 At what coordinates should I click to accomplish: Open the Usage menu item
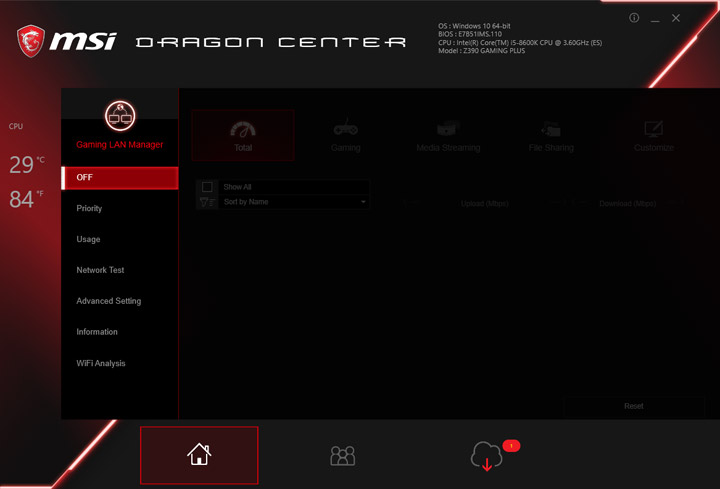tap(88, 239)
